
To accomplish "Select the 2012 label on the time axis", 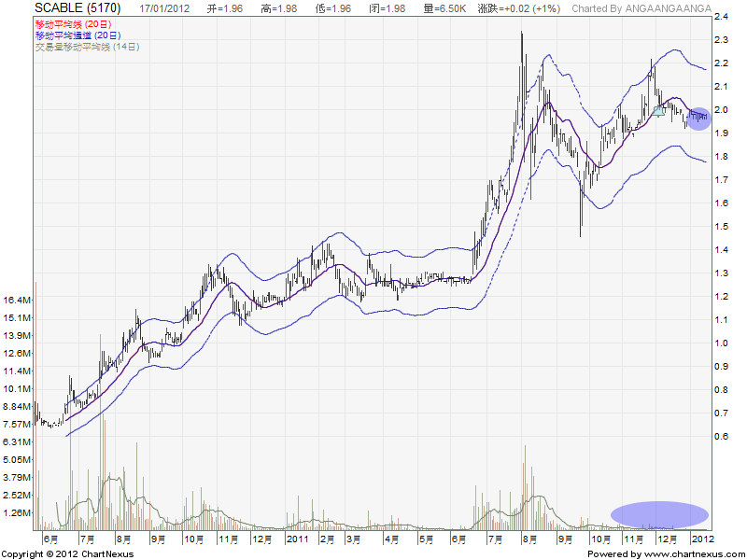I will click(702, 539).
